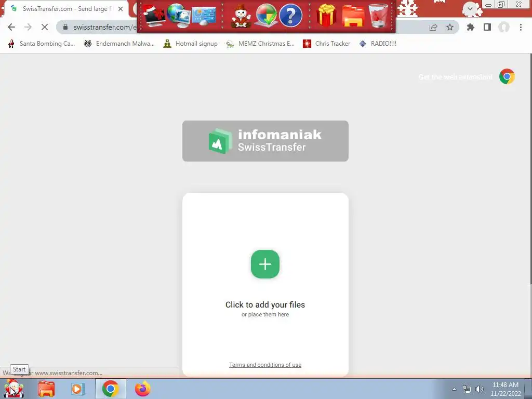Click Get the web extension text

[455, 77]
